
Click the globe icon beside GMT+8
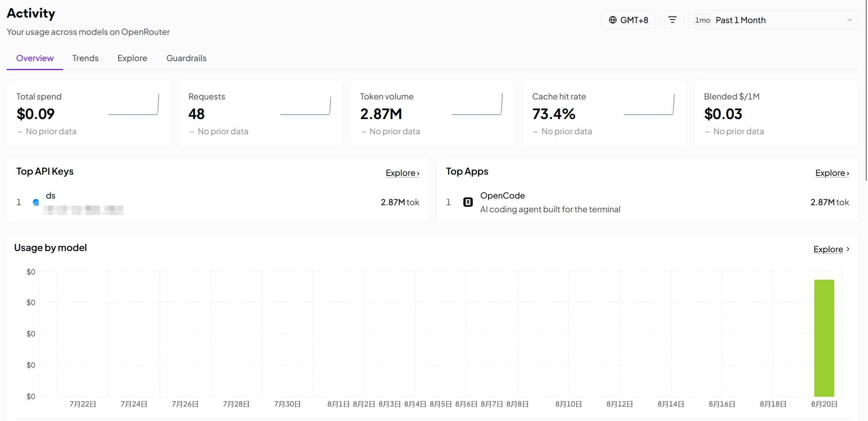(x=613, y=20)
